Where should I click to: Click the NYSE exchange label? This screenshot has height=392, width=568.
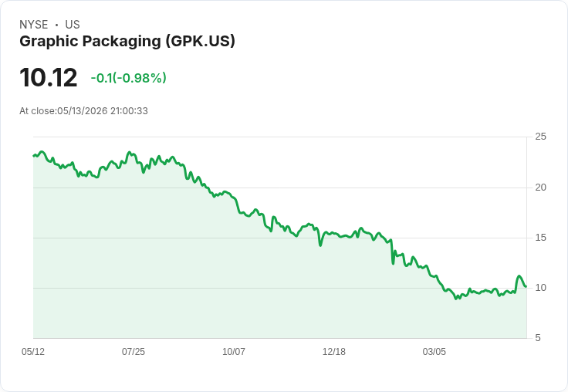(x=34, y=25)
